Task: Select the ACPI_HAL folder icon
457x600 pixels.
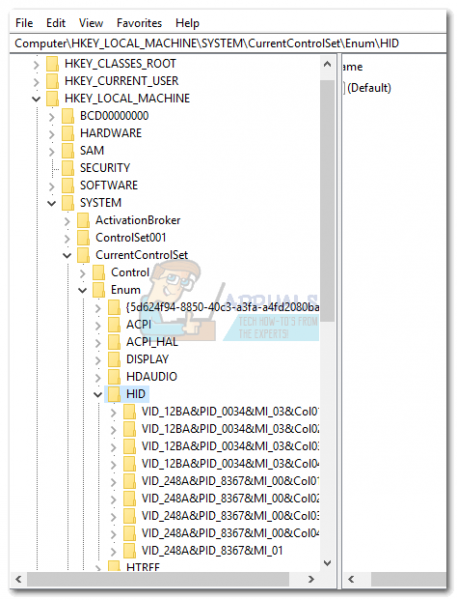Action: point(114,342)
